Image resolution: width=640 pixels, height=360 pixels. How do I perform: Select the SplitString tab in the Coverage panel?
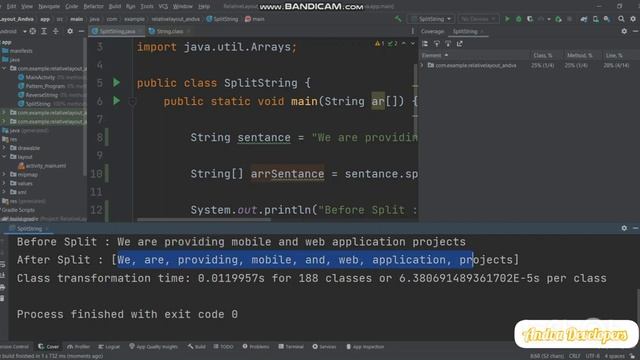tap(468, 31)
